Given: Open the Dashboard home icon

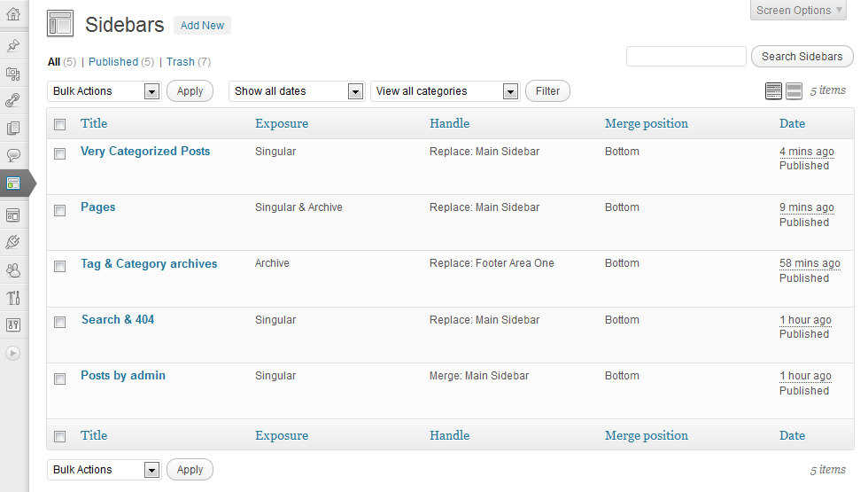Looking at the screenshot, I should pos(13,14).
